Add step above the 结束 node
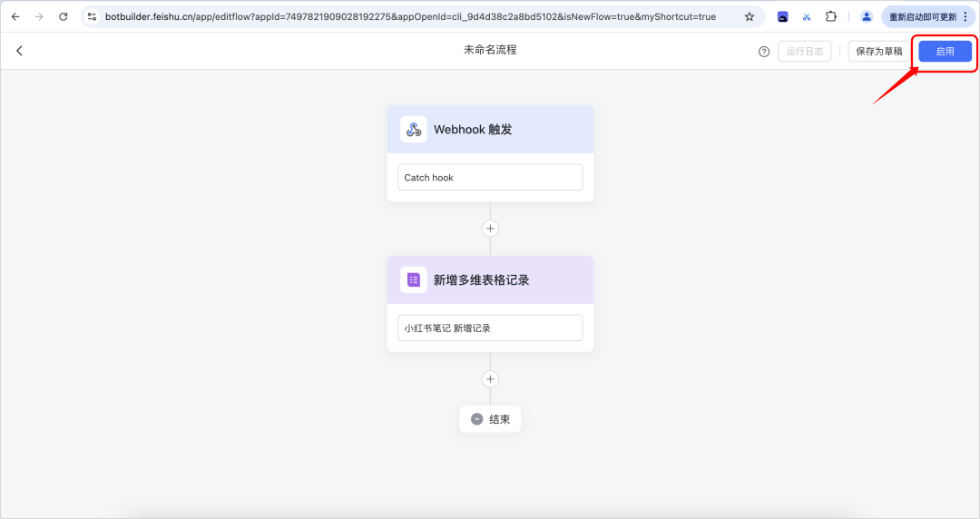Viewport: 980px width, 519px height. point(490,379)
